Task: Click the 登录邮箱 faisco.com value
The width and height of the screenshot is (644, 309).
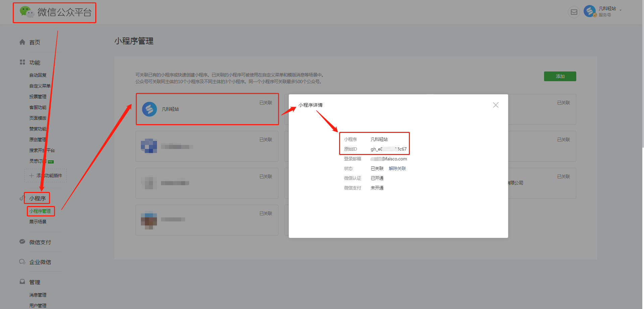Action: click(x=389, y=159)
